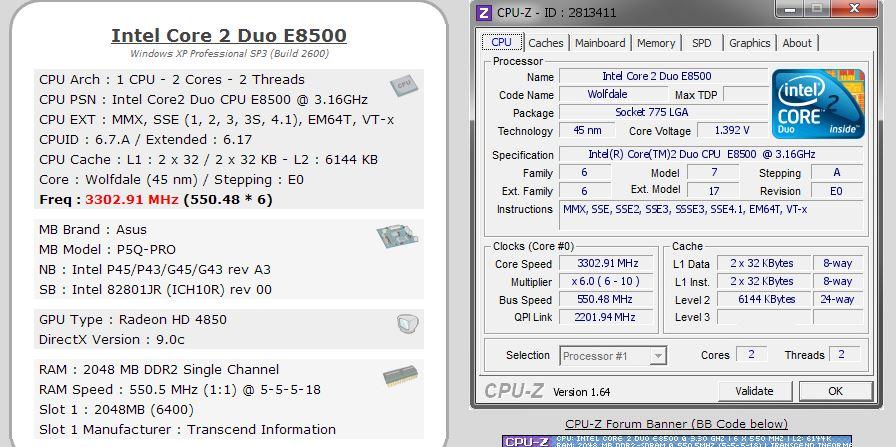Click the Stepping value A
This screenshot has width=896, height=447.
click(836, 173)
